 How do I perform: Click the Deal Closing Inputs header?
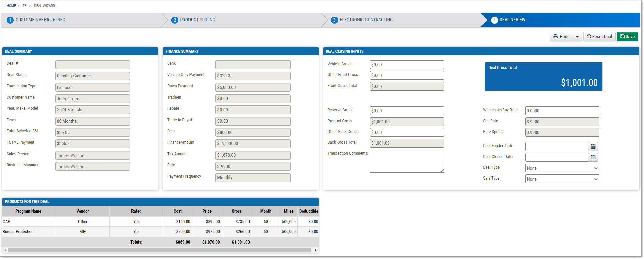[481, 51]
